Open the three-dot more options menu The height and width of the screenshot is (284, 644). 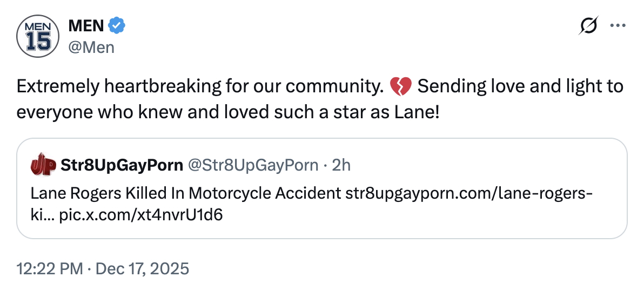(x=618, y=25)
